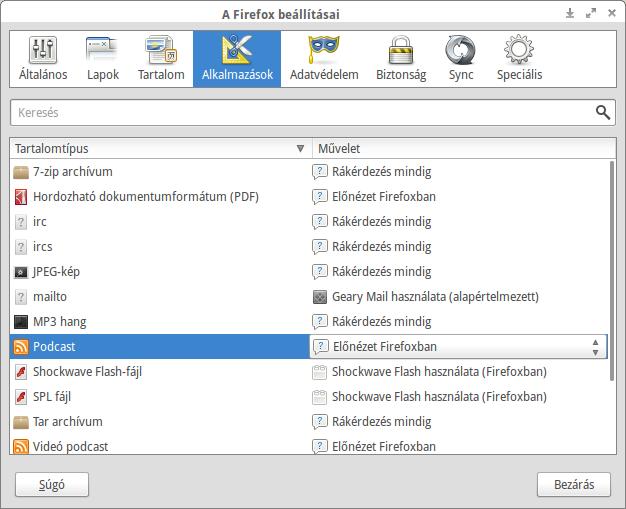The height and width of the screenshot is (509, 626).
Task: Click the Shockwave Flash-fájl icon
Action: click(21, 372)
